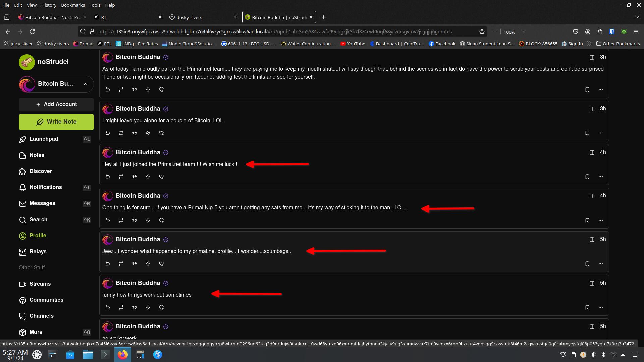Repost the 'funny how things work out' note
The width and height of the screenshot is (644, 362).
click(121, 307)
